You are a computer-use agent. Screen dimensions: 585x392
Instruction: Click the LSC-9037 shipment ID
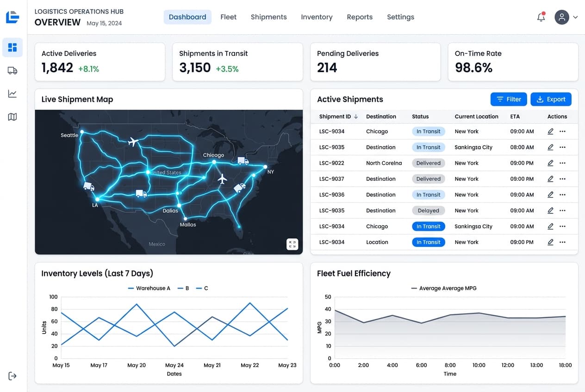[x=332, y=179]
